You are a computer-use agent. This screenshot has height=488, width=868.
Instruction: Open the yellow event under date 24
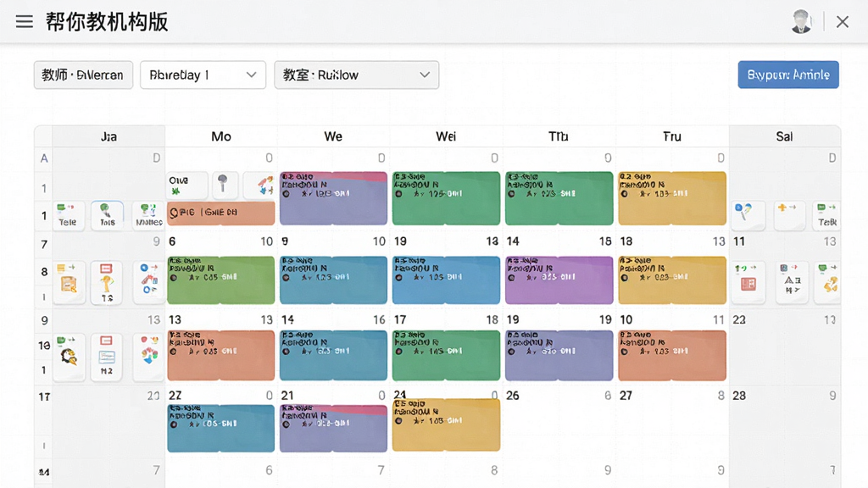coord(446,425)
